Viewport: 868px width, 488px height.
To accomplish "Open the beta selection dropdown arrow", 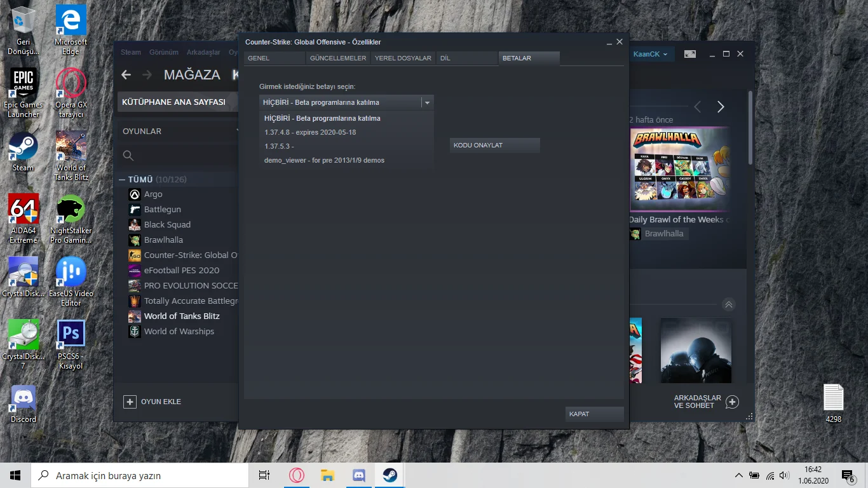I will (x=428, y=102).
